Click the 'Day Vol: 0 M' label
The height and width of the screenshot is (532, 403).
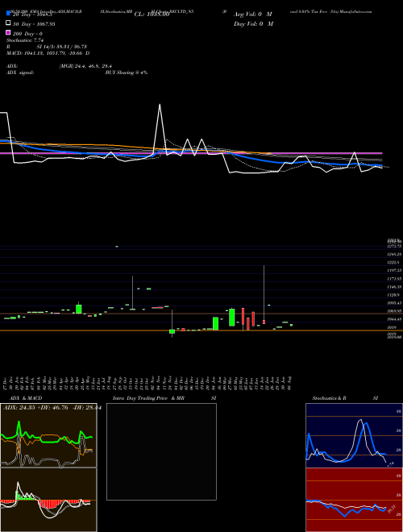coord(253,23)
